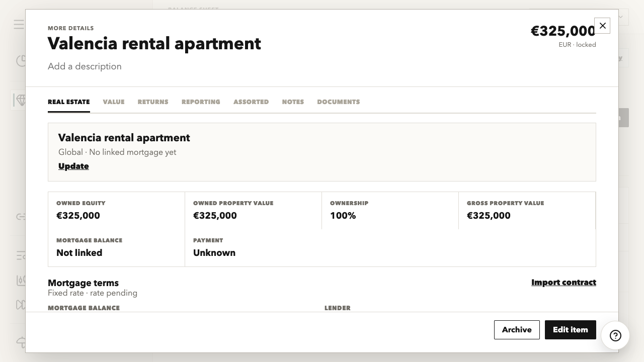Select the Gross Property Value amount

489,216
